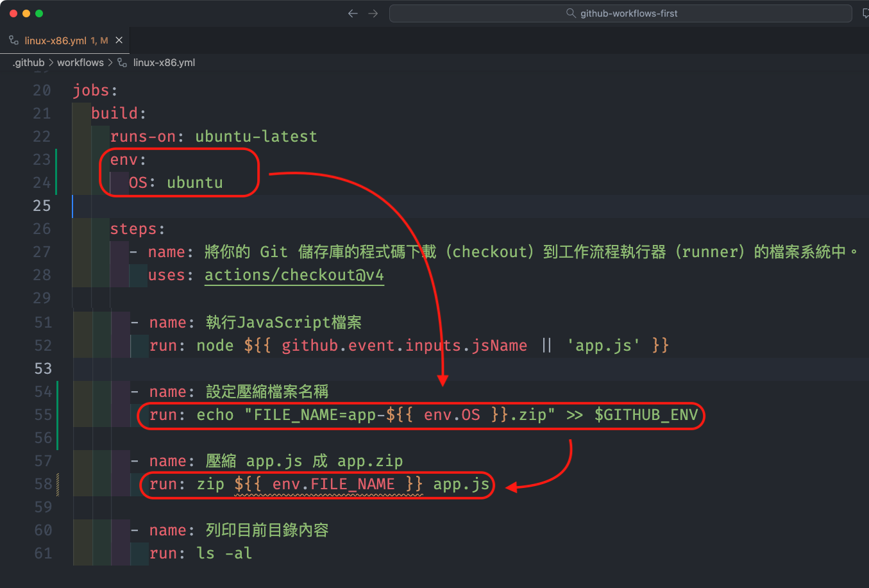This screenshot has height=588, width=869.
Task: Go back using the left arrow icon
Action: point(353,13)
